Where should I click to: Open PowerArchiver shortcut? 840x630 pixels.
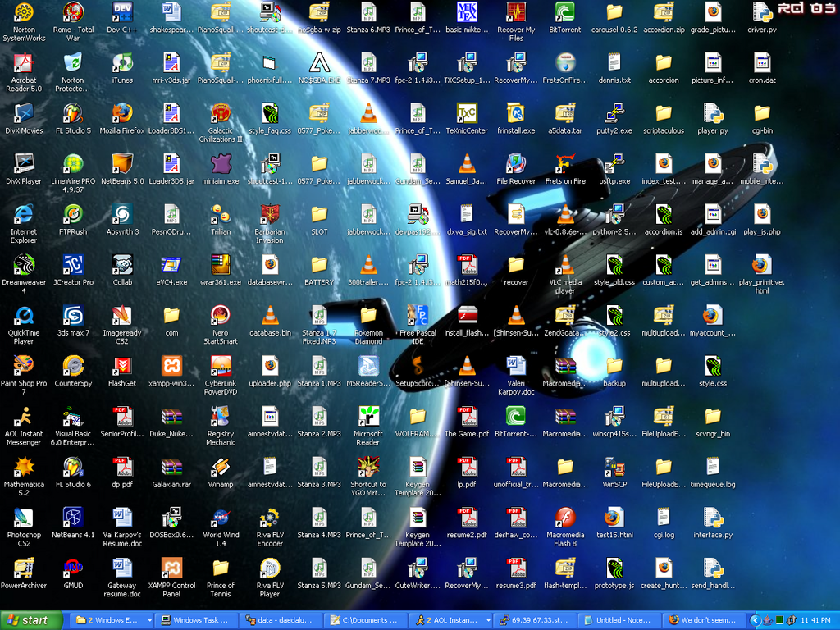coord(24,573)
